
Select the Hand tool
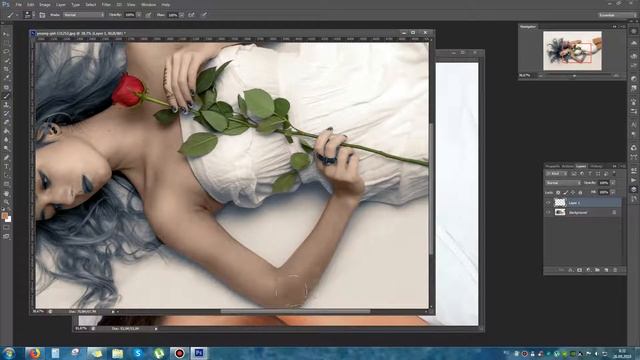tap(6, 193)
